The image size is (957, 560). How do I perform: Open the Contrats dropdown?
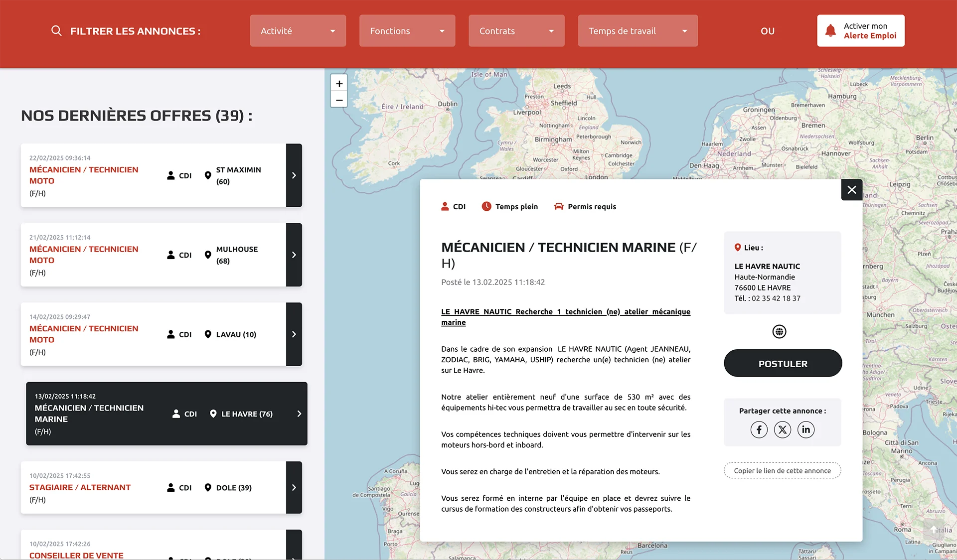click(x=516, y=31)
